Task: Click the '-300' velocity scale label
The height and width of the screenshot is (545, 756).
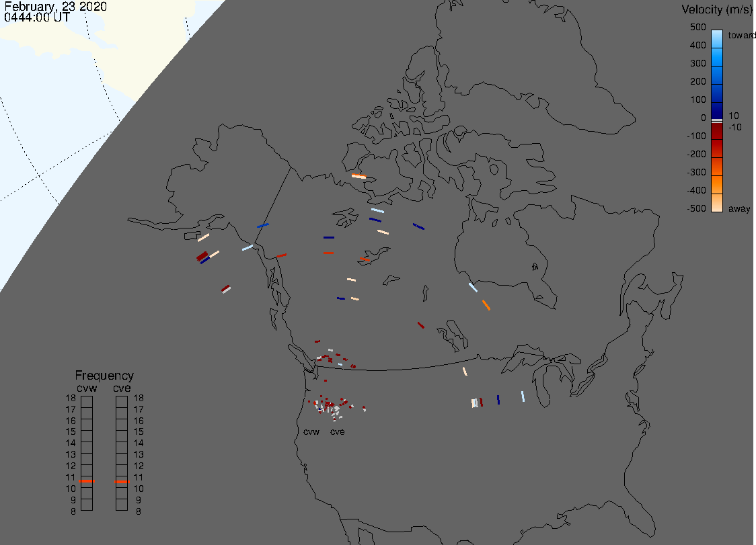Action: click(696, 173)
